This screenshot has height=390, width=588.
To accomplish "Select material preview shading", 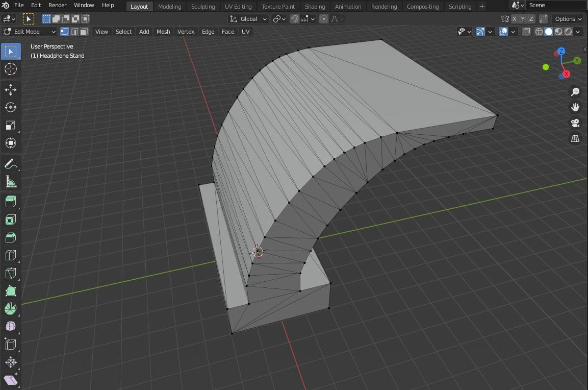I will 558,32.
